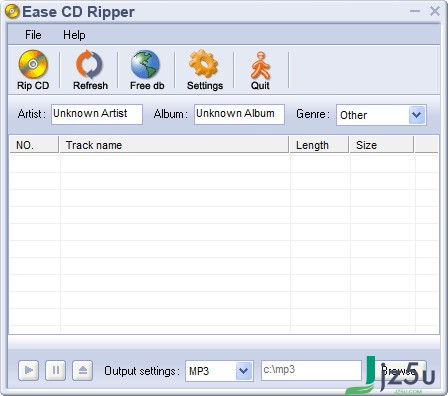
Task: Close the Ease CD Ripper window
Action: tap(435, 11)
